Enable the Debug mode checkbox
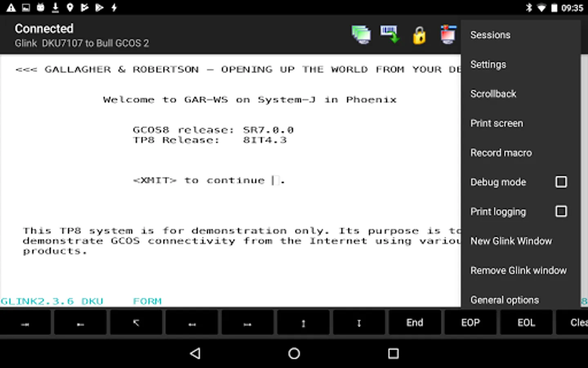The image size is (588, 368). pos(561,182)
